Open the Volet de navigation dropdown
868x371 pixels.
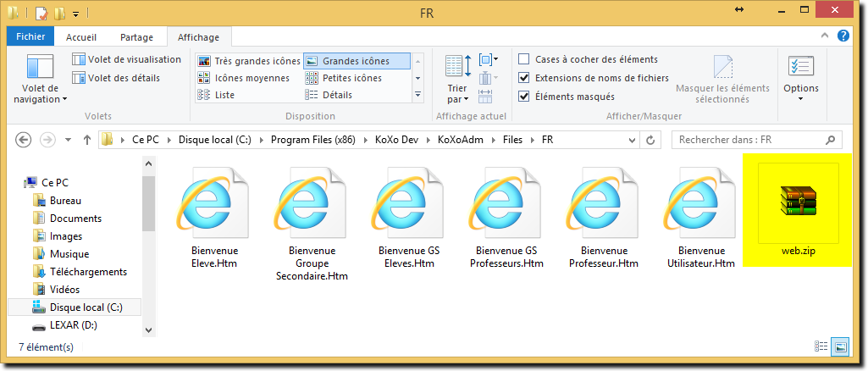click(x=40, y=79)
